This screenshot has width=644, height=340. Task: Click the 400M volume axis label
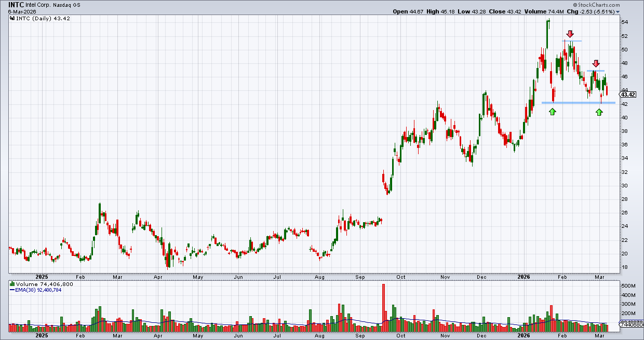pos(628,295)
